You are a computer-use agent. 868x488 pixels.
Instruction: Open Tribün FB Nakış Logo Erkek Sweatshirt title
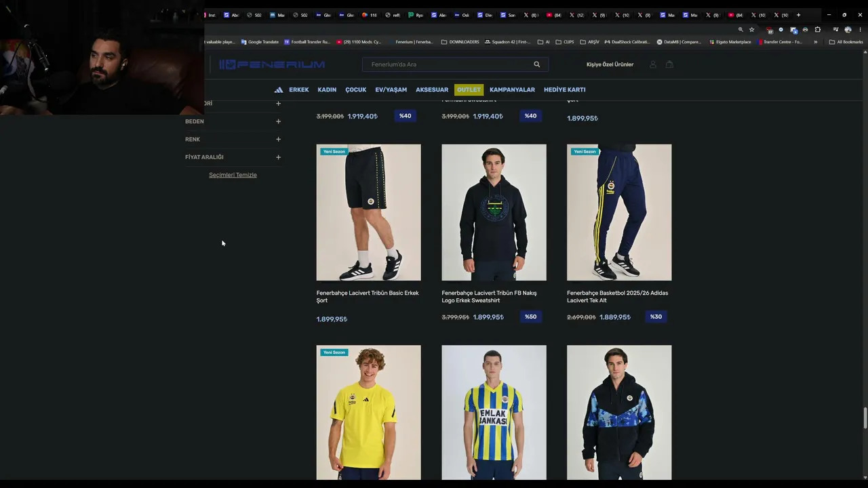(489, 297)
